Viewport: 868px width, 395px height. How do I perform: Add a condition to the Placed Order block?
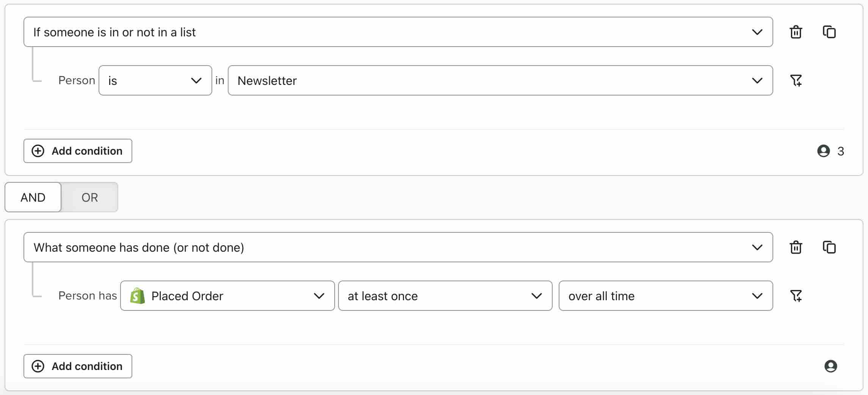pos(77,366)
